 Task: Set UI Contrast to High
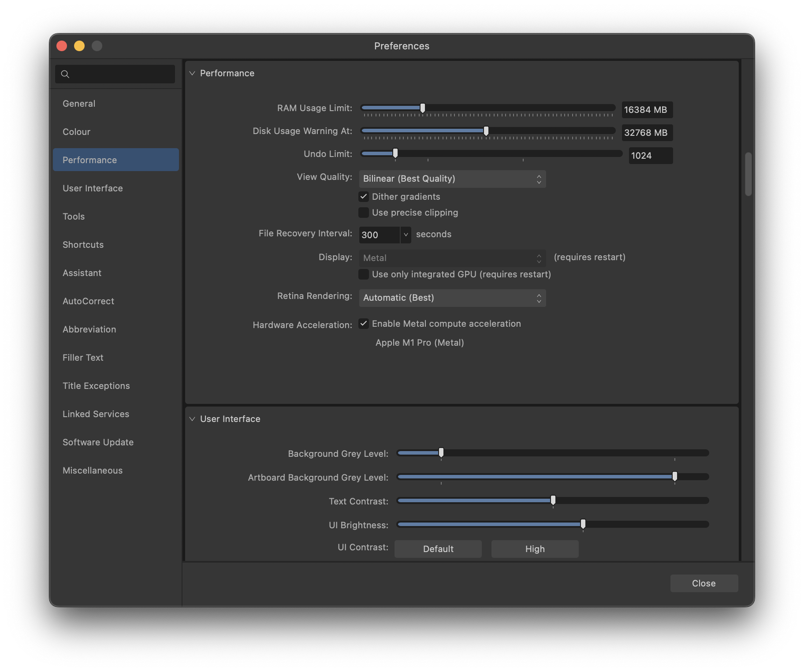click(x=535, y=549)
